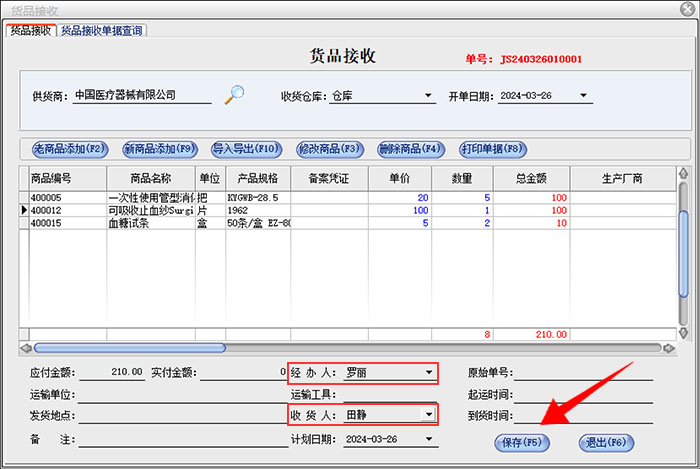700x469 pixels.
Task: Click 新商品添加(F9) button
Action: pyautogui.click(x=157, y=149)
